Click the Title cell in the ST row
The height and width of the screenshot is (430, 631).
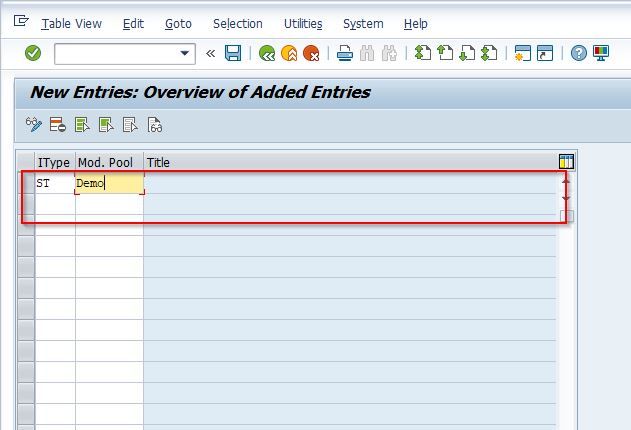click(350, 183)
